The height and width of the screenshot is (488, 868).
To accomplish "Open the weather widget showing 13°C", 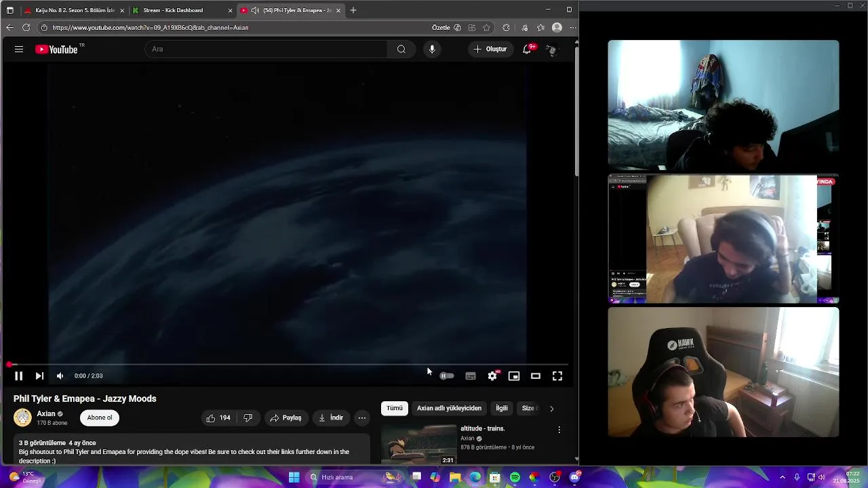I will [x=26, y=477].
